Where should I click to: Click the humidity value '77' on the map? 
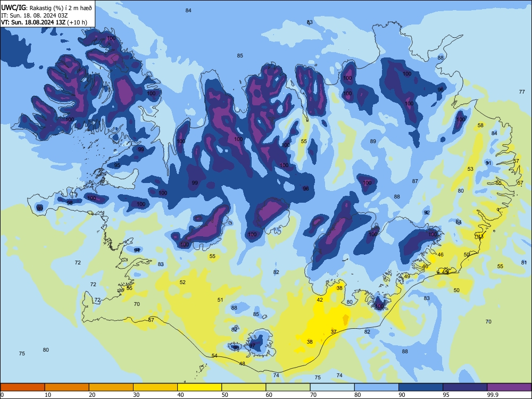tap(522, 92)
